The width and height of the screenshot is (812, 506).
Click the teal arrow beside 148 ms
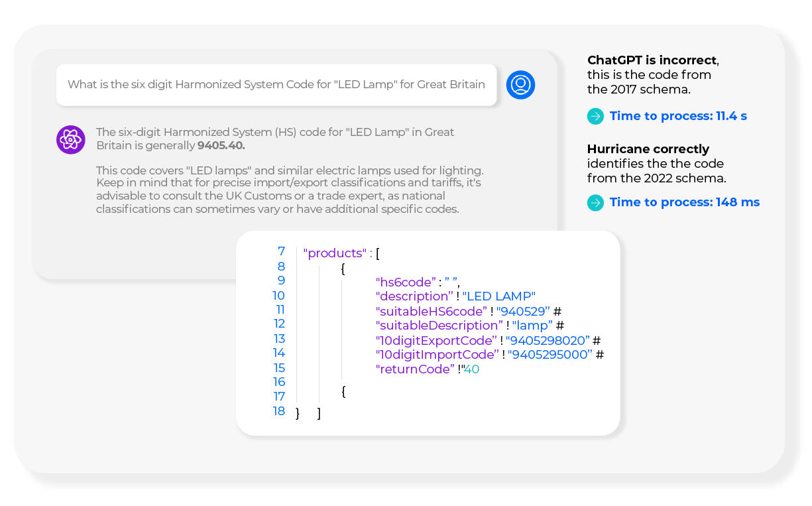tap(595, 202)
